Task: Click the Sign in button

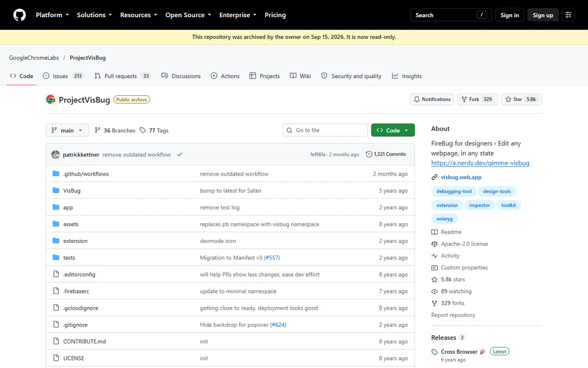Action: click(510, 15)
